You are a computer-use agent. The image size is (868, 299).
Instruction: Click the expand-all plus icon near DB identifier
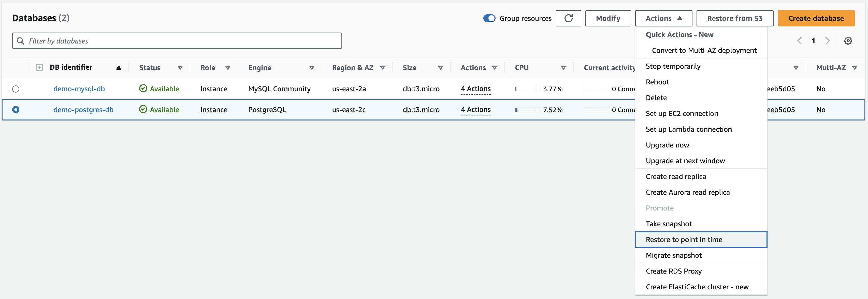39,68
